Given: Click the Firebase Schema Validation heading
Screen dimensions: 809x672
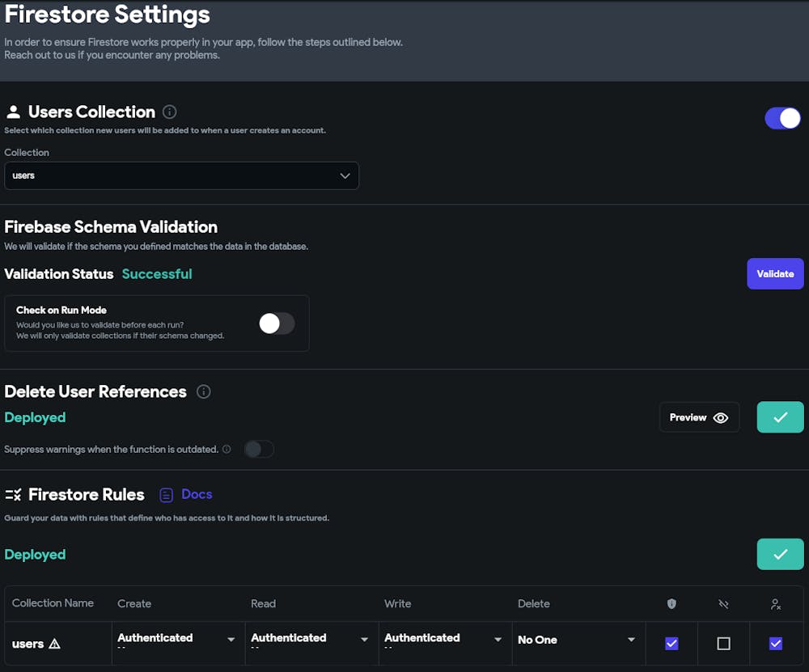Looking at the screenshot, I should [111, 227].
